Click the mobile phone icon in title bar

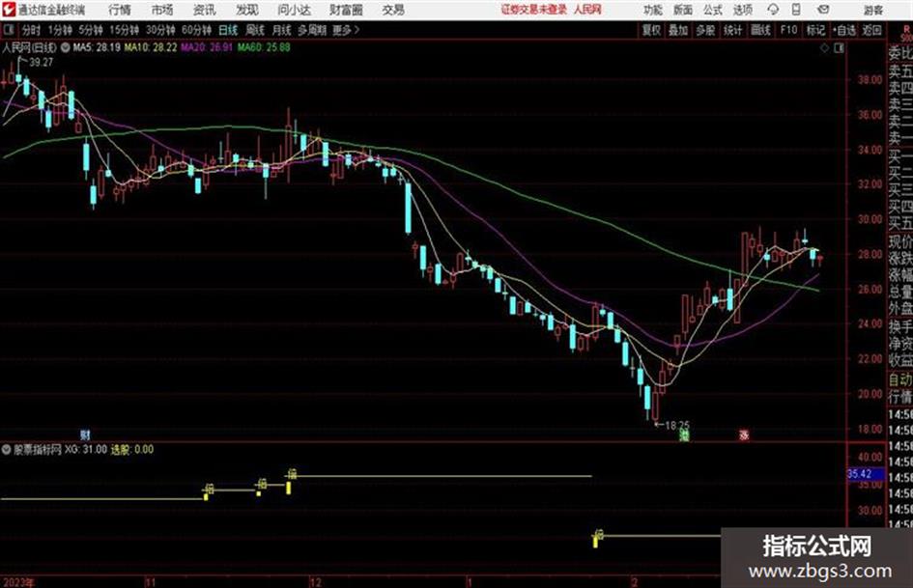coord(796,10)
